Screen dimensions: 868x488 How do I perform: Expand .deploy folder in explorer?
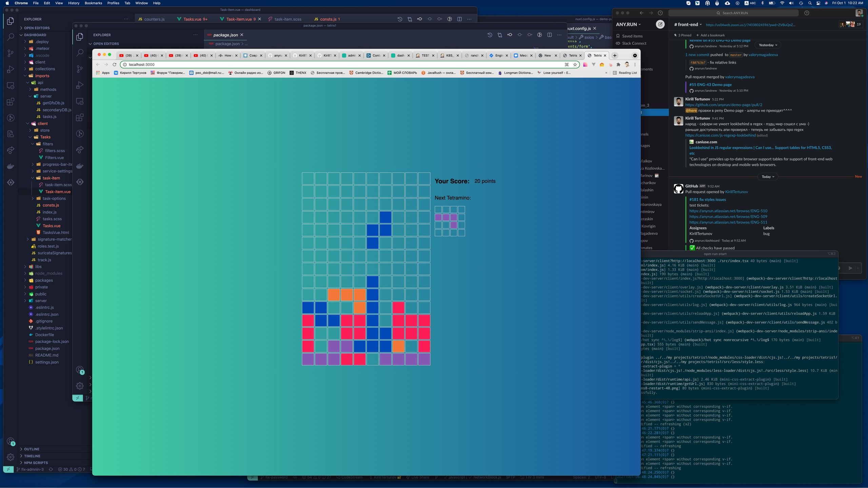click(42, 42)
